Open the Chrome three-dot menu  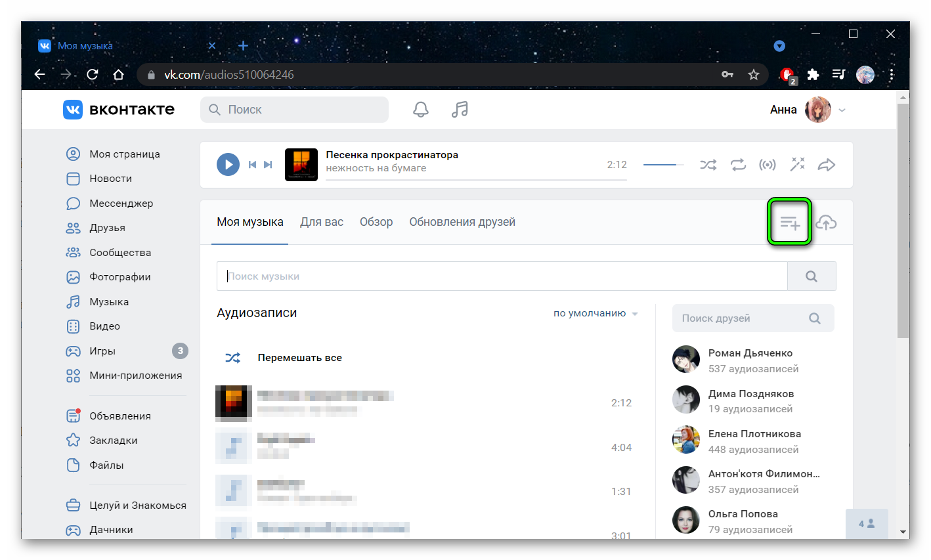click(x=892, y=74)
